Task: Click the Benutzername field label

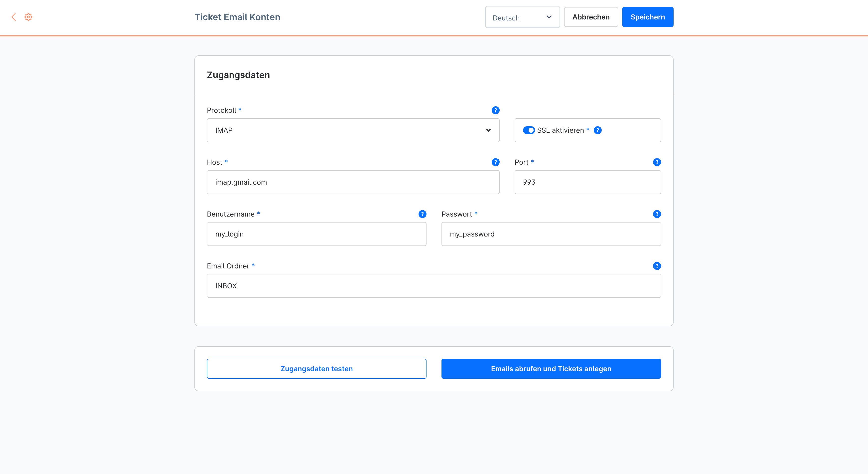Action: pyautogui.click(x=231, y=214)
